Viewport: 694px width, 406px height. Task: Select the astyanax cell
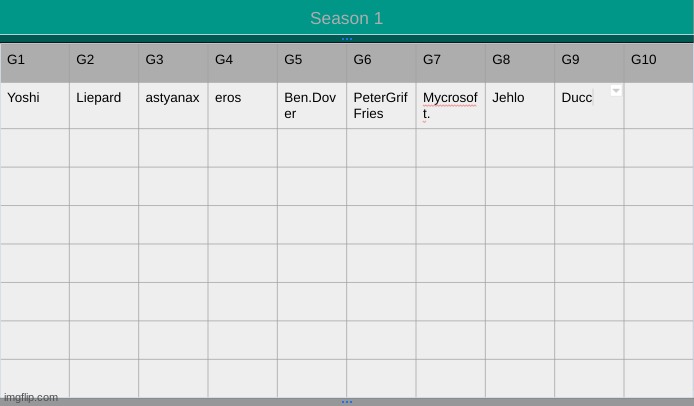(174, 106)
